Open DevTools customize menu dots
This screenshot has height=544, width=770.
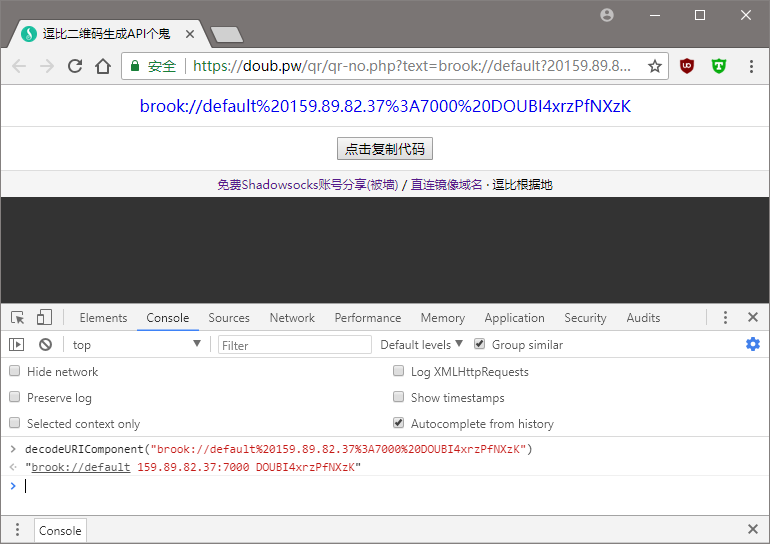click(725, 317)
